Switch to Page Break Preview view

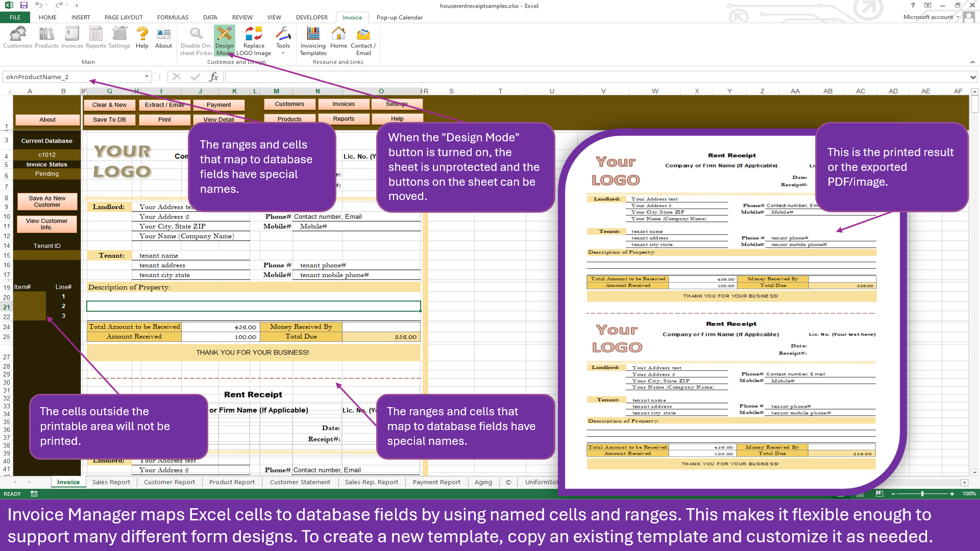(879, 494)
